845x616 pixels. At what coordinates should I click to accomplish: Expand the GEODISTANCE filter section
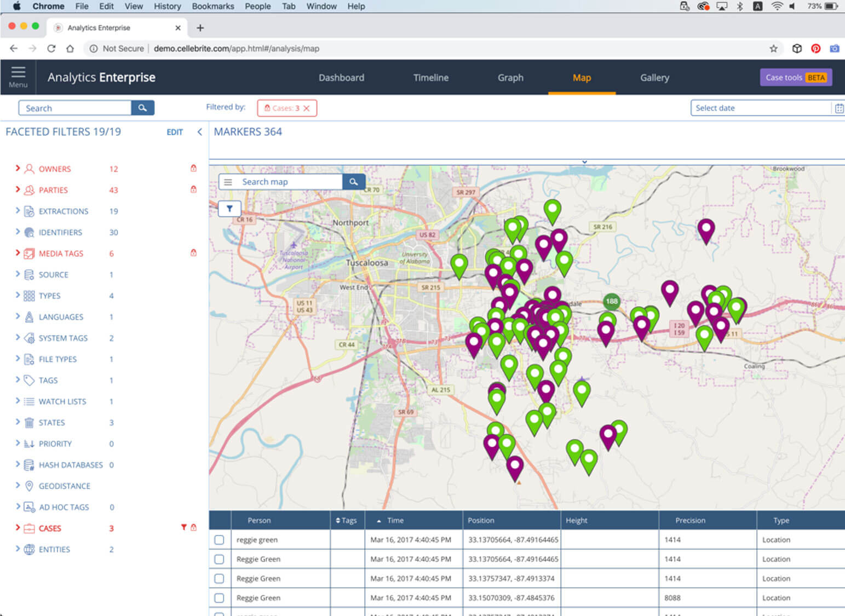click(x=18, y=486)
